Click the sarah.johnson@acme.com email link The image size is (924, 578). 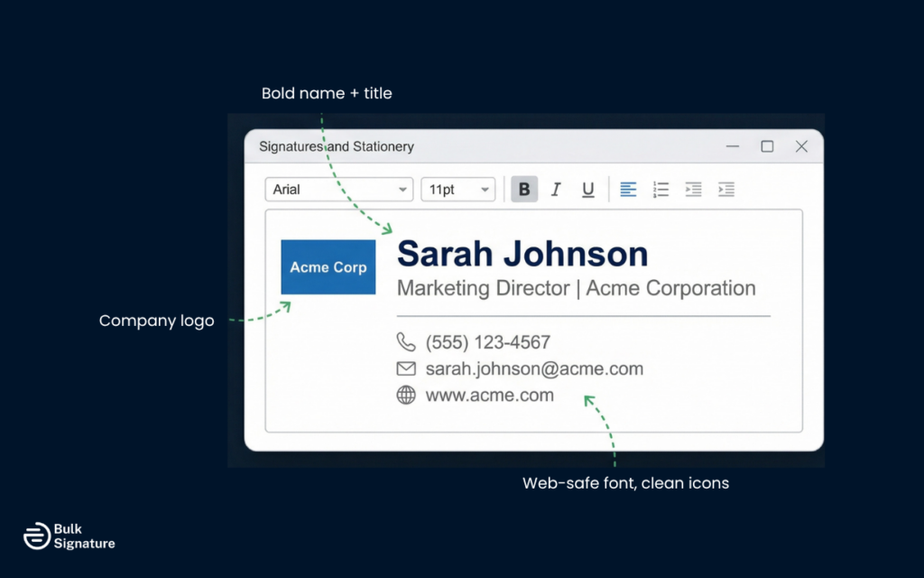pos(533,368)
